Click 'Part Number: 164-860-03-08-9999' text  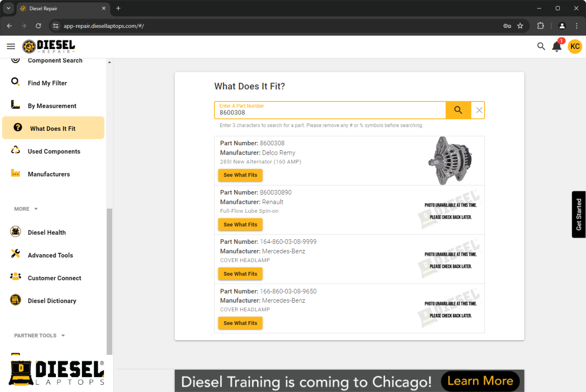tap(268, 242)
